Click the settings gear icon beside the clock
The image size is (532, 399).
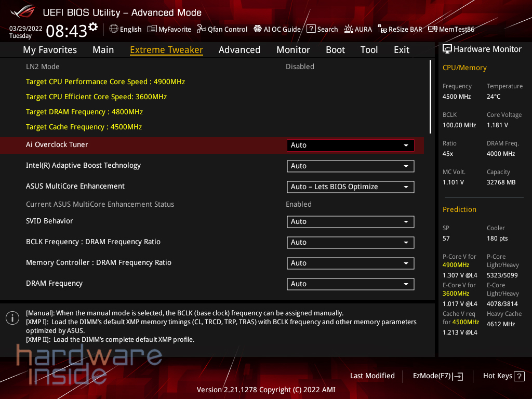click(93, 27)
